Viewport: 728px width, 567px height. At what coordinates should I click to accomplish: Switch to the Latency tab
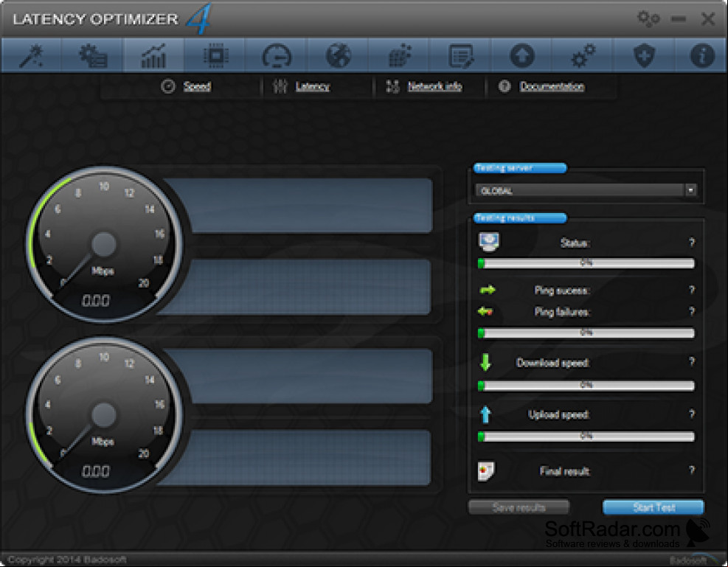313,86
